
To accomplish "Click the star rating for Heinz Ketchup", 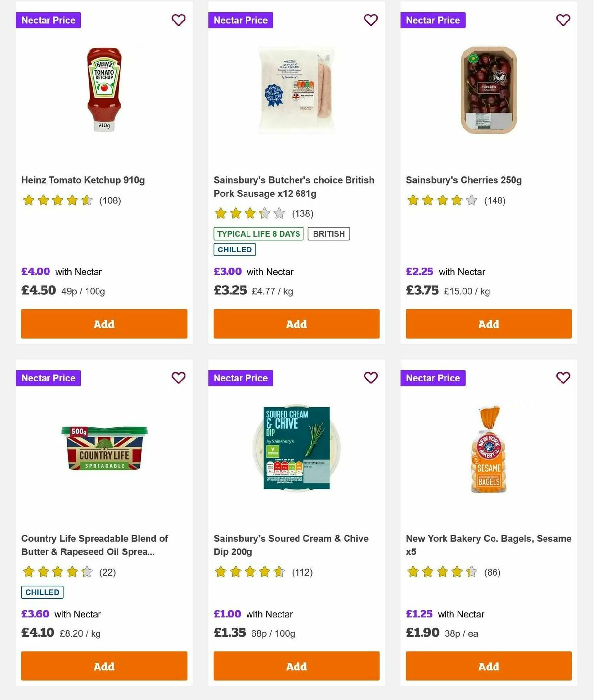I will coord(58,200).
